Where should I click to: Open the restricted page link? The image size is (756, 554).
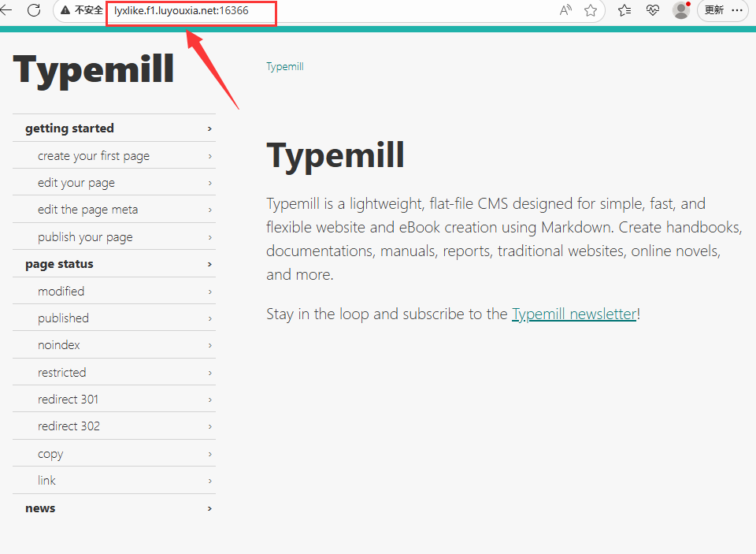[113, 372]
